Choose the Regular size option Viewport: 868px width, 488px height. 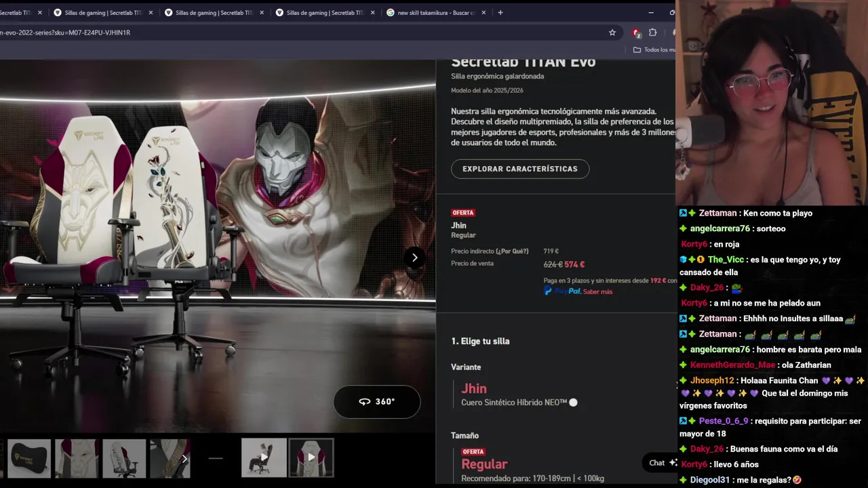pyautogui.click(x=484, y=464)
